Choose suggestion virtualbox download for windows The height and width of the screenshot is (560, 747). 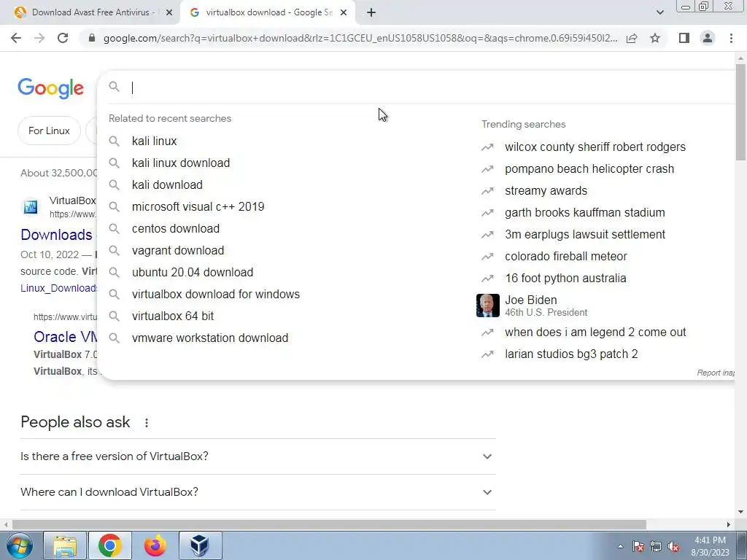[x=216, y=295]
